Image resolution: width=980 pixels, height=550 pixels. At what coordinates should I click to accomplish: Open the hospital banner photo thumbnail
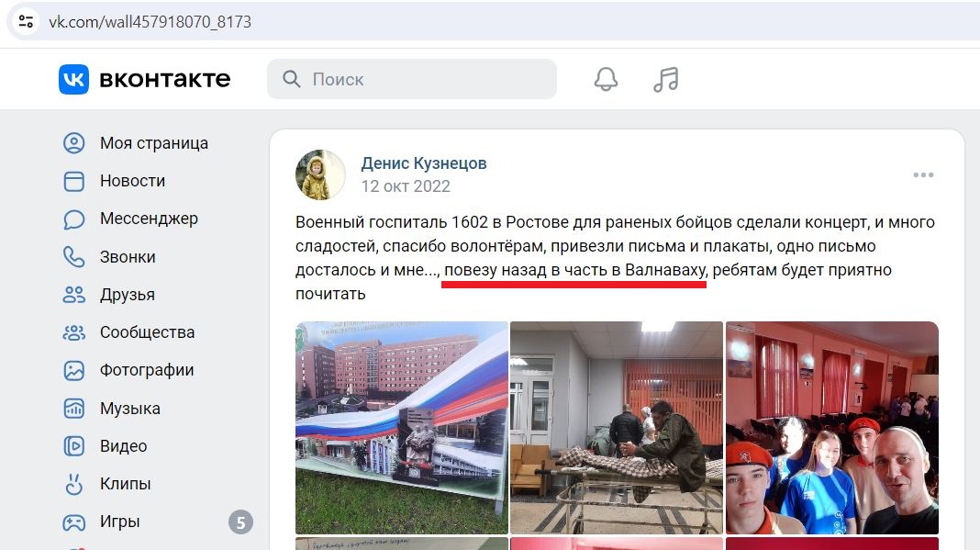point(402,428)
